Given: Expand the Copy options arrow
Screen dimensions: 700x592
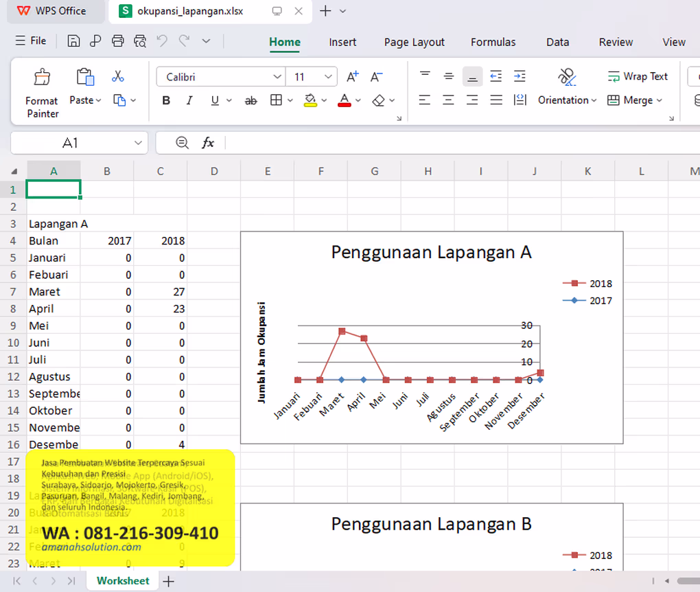Looking at the screenshot, I should [133, 100].
